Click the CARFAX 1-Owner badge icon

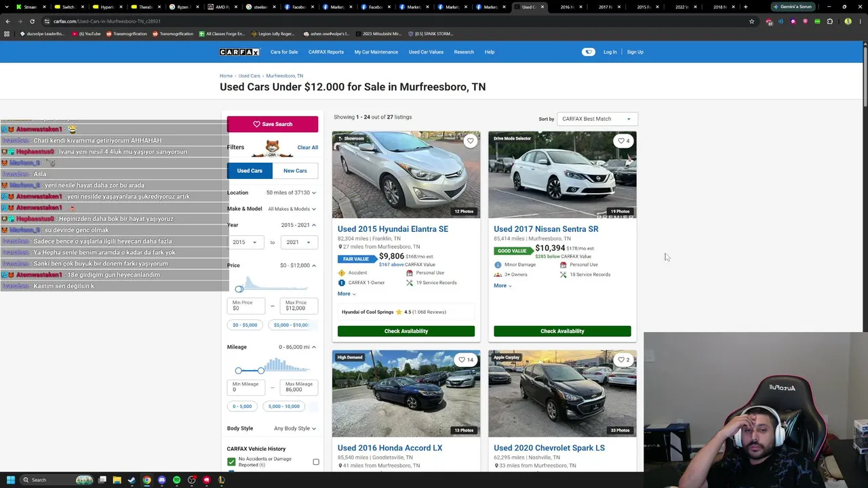[x=342, y=283]
